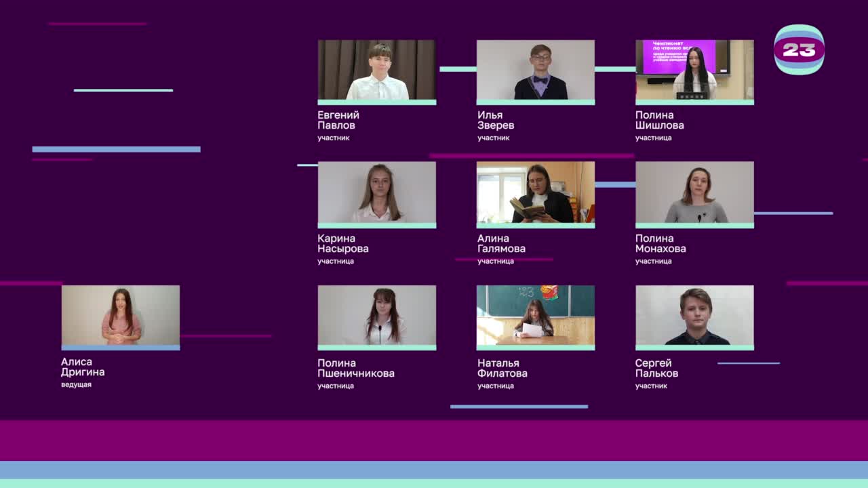Select Полина Монахова's video thumbnail

point(694,192)
